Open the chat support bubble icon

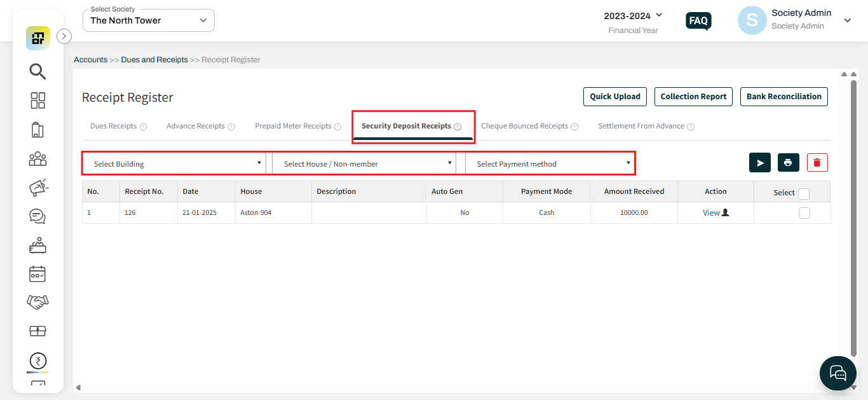coord(837,373)
